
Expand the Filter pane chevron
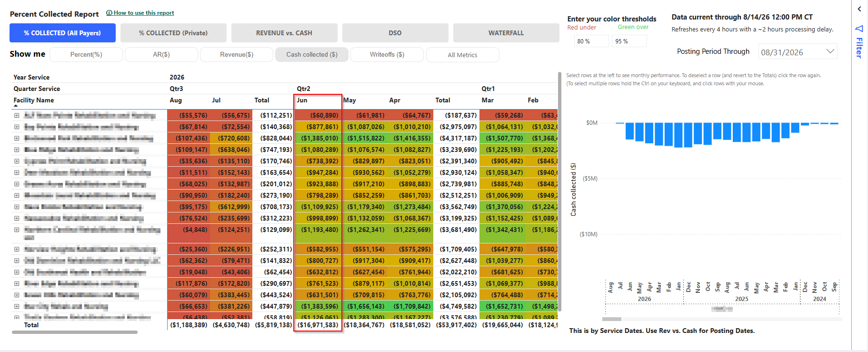[859, 9]
